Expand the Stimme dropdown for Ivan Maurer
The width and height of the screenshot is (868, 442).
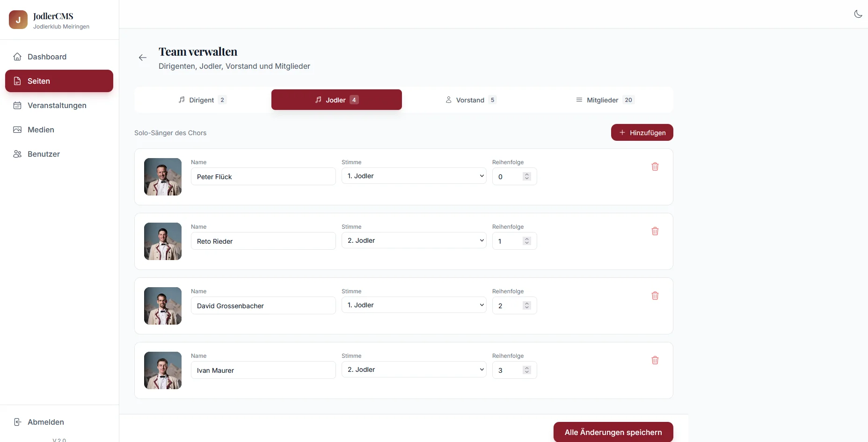tap(414, 370)
